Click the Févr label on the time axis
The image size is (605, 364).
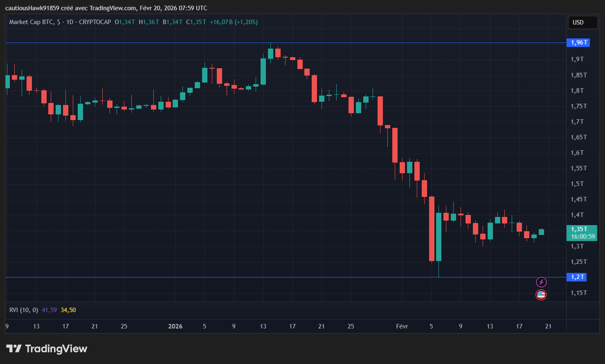[402, 326]
